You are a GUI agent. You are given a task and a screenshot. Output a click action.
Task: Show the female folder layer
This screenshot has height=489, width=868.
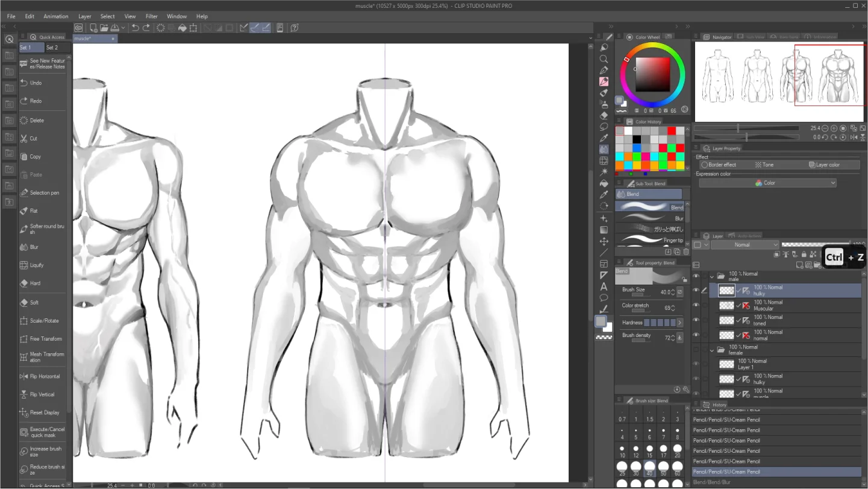696,350
